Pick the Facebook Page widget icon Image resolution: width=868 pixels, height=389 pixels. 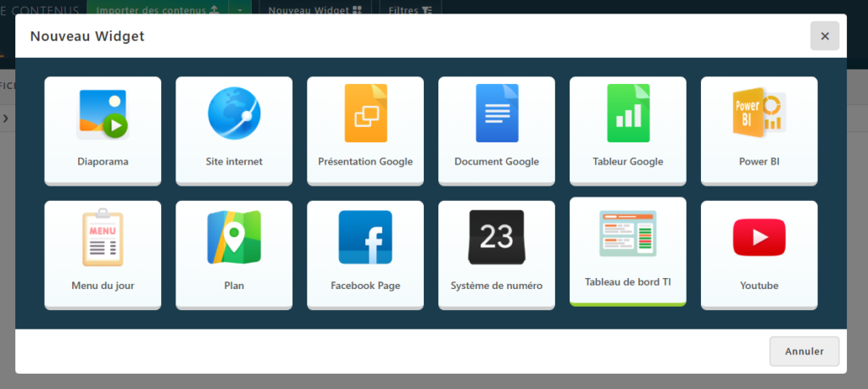(365, 237)
